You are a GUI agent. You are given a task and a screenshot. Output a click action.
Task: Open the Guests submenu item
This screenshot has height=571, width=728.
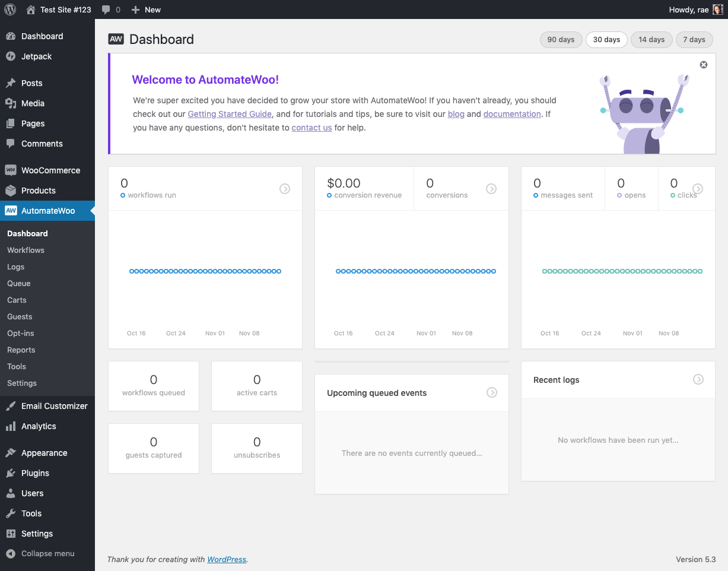[47, 316]
